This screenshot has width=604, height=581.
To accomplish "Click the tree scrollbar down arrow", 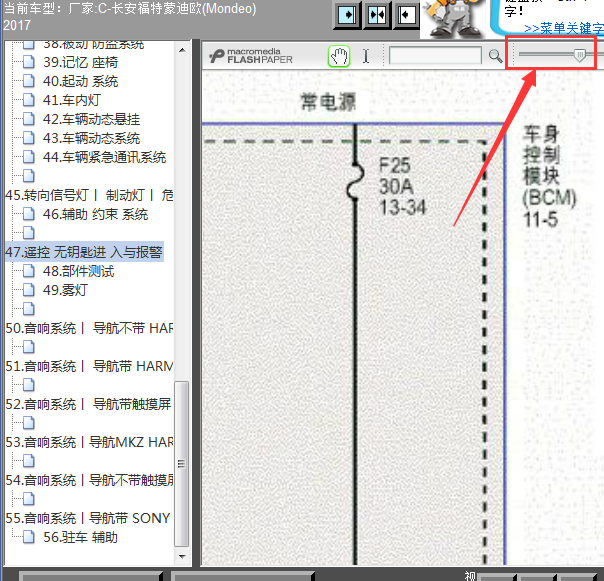I will click(182, 556).
